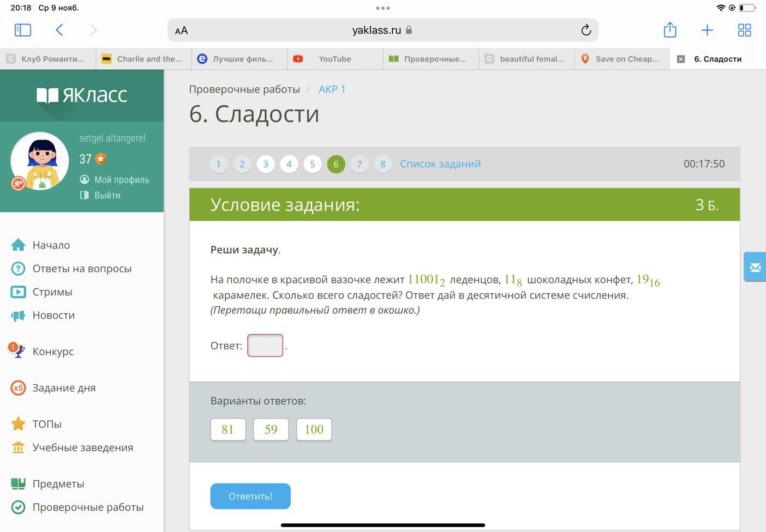Open the AA reader options menu

click(182, 31)
